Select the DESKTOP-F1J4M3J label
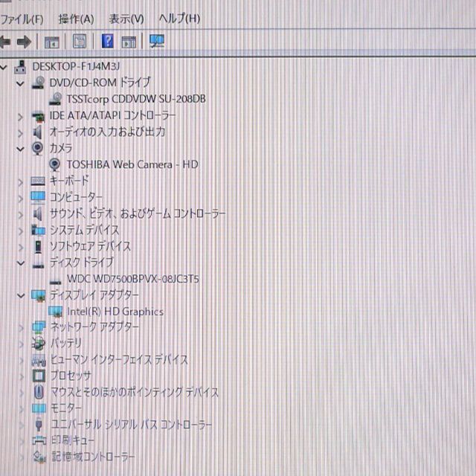 (x=76, y=66)
